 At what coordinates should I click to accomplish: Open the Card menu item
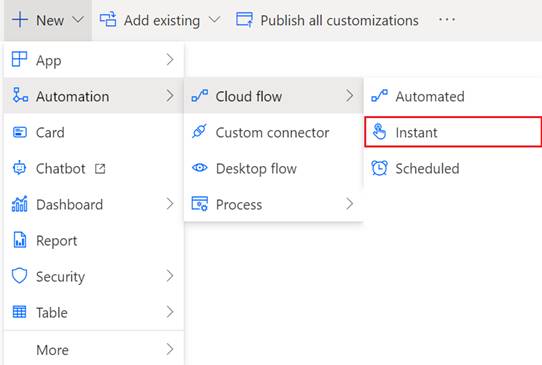(94, 132)
